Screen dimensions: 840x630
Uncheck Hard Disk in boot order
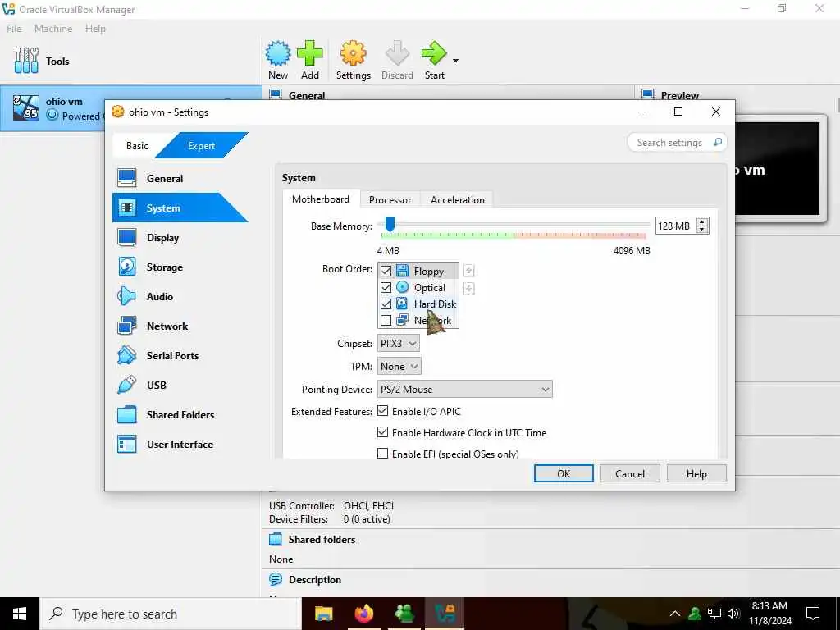[x=386, y=304]
